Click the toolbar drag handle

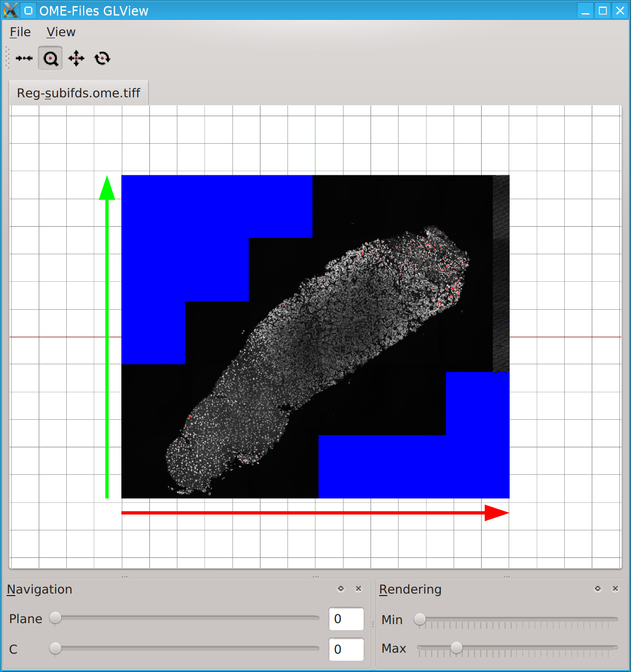click(8, 58)
